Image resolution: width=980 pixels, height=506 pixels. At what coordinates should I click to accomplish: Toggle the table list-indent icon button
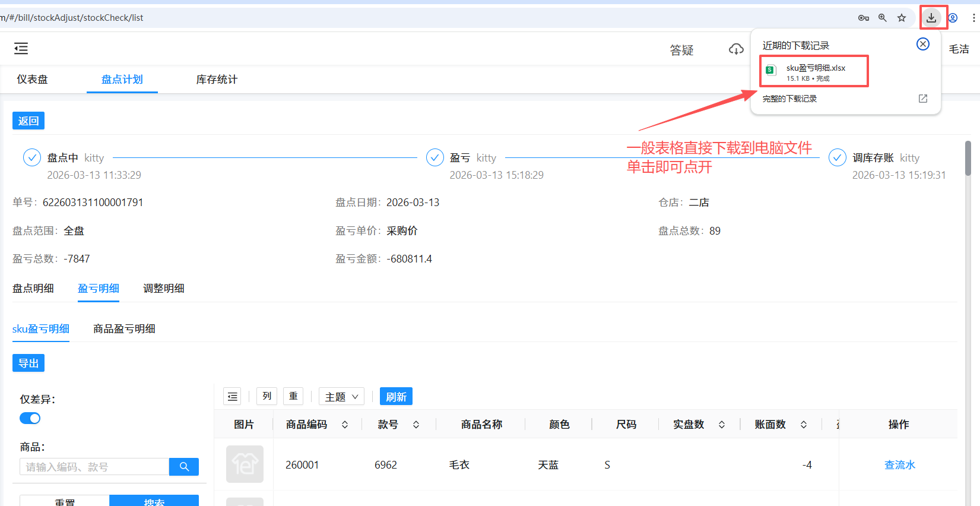(233, 397)
